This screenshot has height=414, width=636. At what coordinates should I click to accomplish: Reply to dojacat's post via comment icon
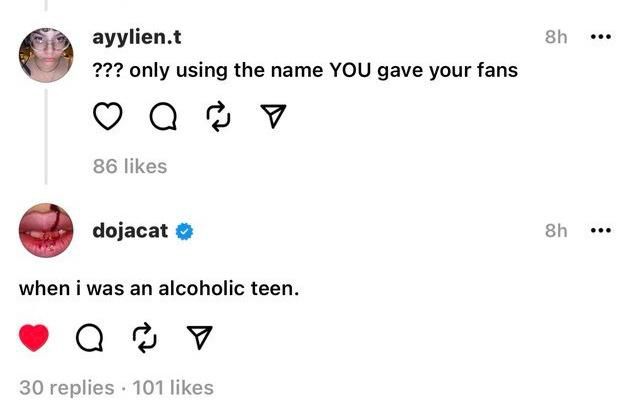coord(88,340)
